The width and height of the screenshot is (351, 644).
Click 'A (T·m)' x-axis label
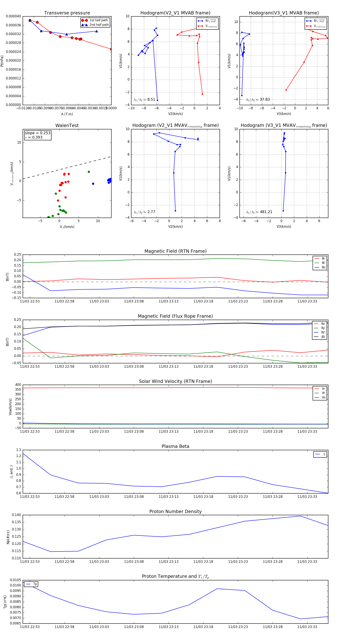click(67, 114)
